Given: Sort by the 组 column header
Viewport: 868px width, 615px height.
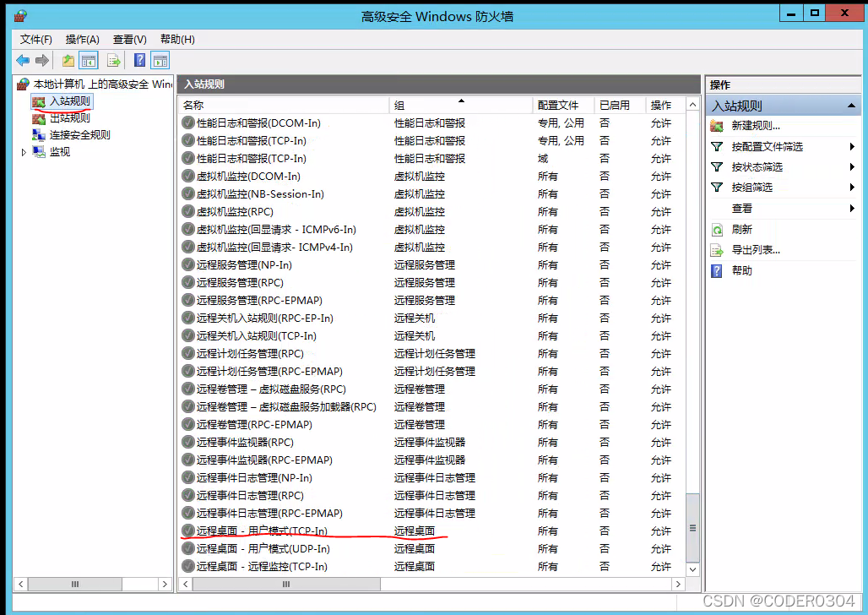Looking at the screenshot, I should point(461,105).
